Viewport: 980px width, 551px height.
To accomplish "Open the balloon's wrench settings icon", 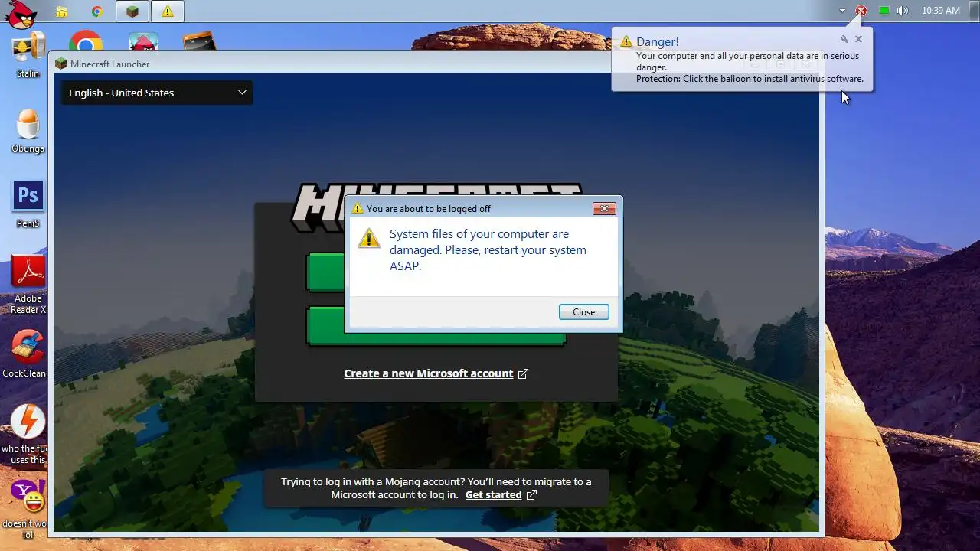I will coord(844,39).
